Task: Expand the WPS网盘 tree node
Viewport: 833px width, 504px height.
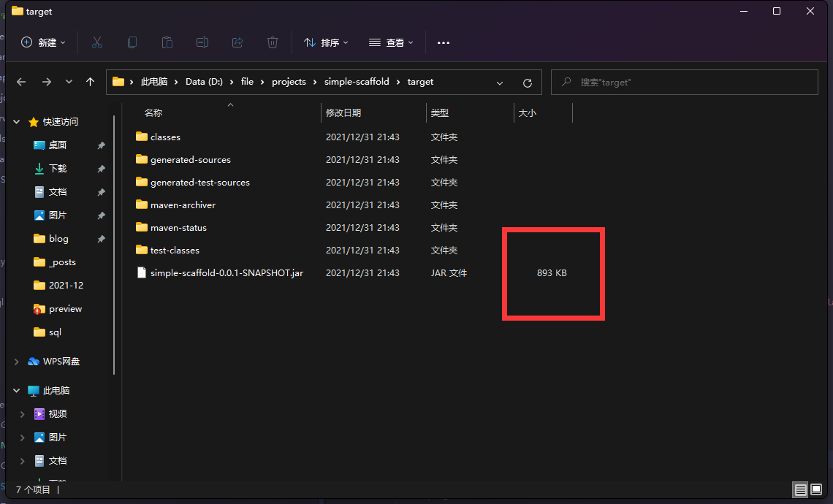Action: coord(18,362)
